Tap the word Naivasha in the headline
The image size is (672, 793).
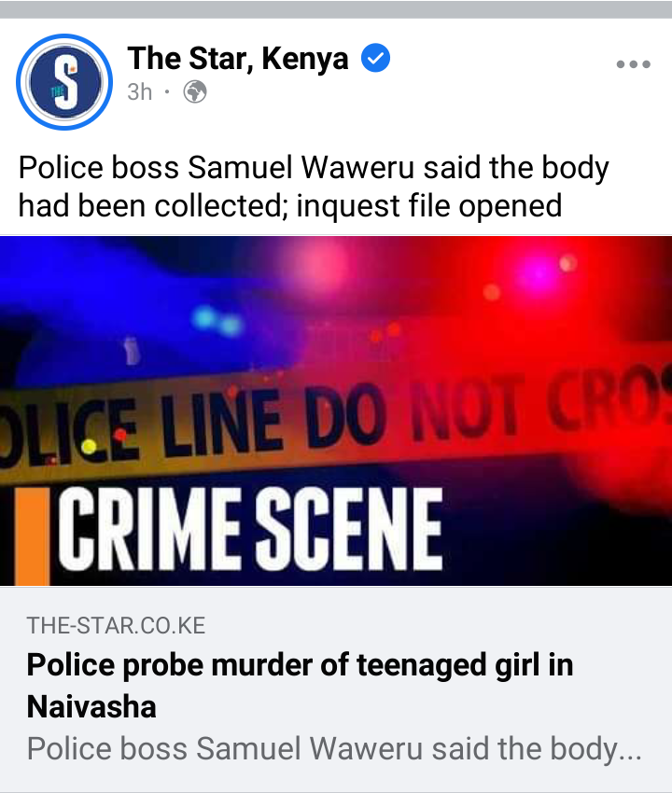point(91,706)
